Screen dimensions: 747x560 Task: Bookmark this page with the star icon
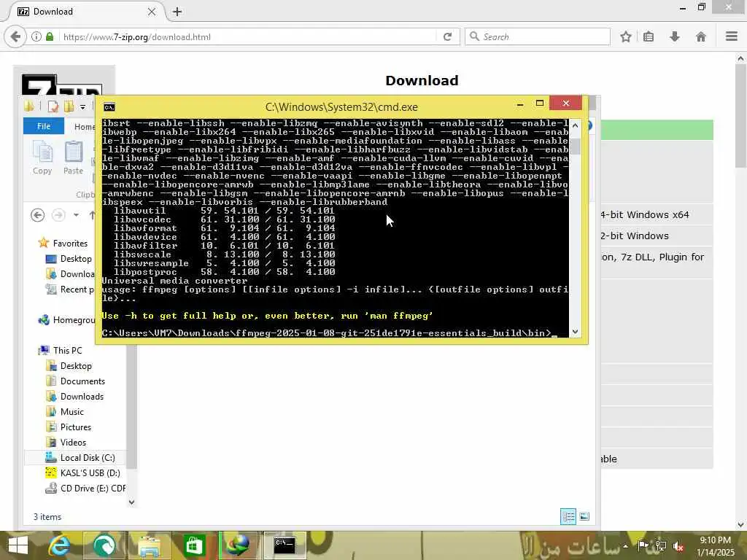(x=626, y=36)
